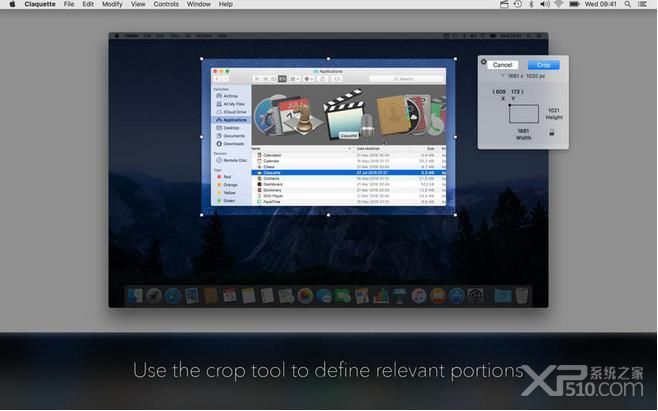Apply the crop with the Crop button

[x=543, y=65]
